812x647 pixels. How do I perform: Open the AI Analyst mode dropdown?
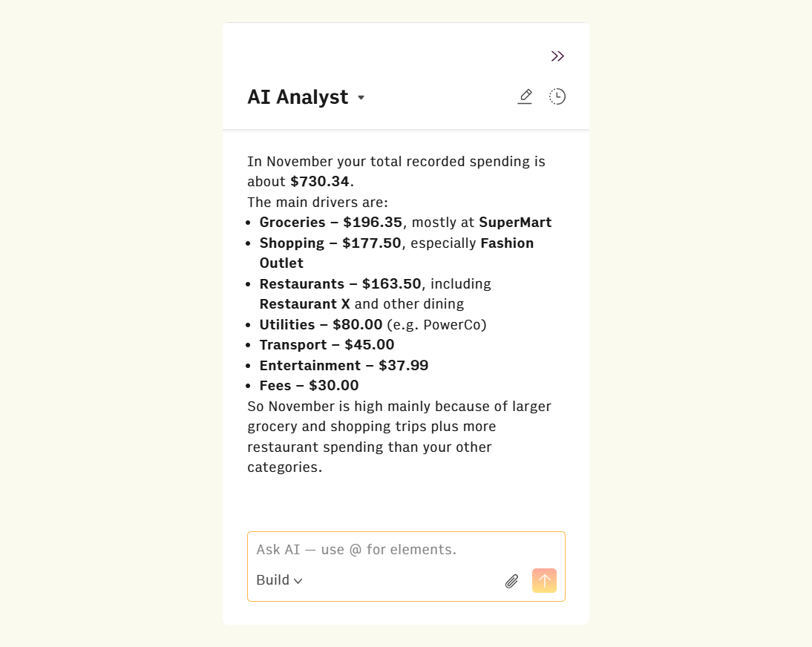[361, 97]
